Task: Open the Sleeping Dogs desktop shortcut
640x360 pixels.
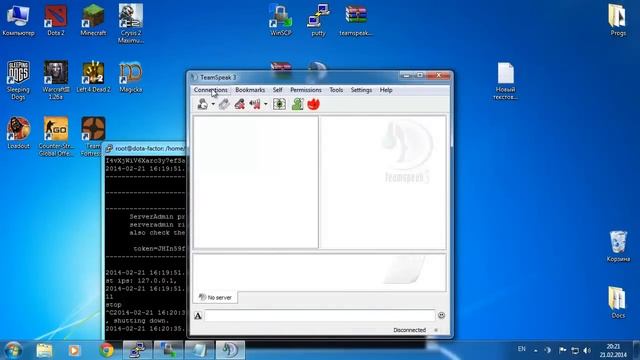Action: tap(18, 80)
